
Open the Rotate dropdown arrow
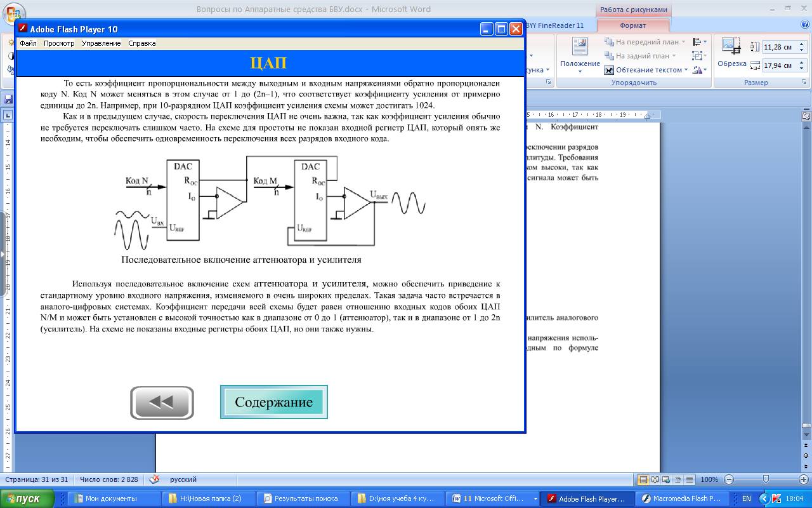point(705,70)
